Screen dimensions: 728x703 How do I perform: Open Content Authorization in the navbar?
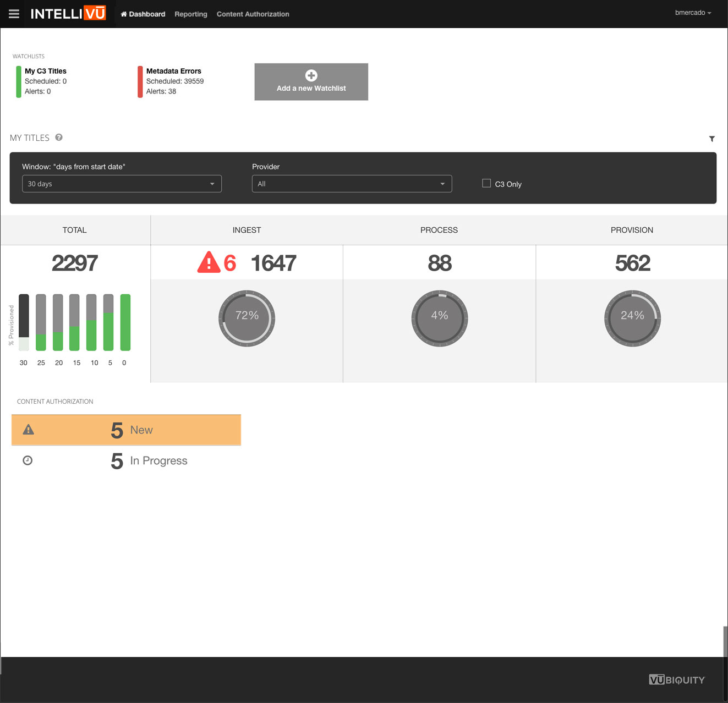point(253,14)
